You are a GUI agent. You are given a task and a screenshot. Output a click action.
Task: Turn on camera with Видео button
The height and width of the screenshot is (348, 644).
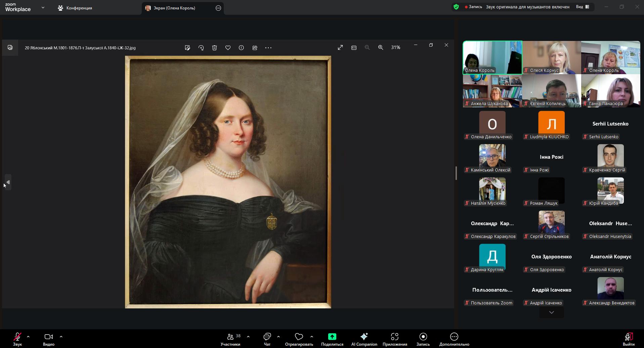click(x=49, y=339)
